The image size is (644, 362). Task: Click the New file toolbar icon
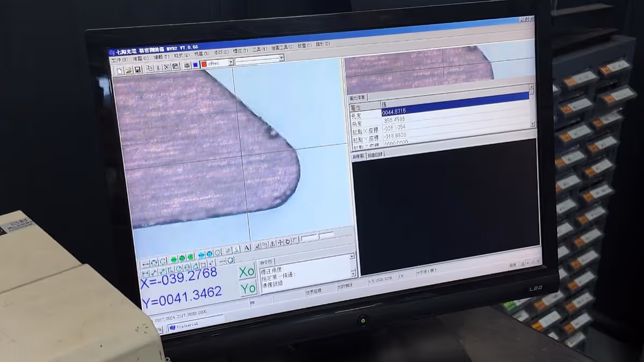pyautogui.click(x=119, y=71)
